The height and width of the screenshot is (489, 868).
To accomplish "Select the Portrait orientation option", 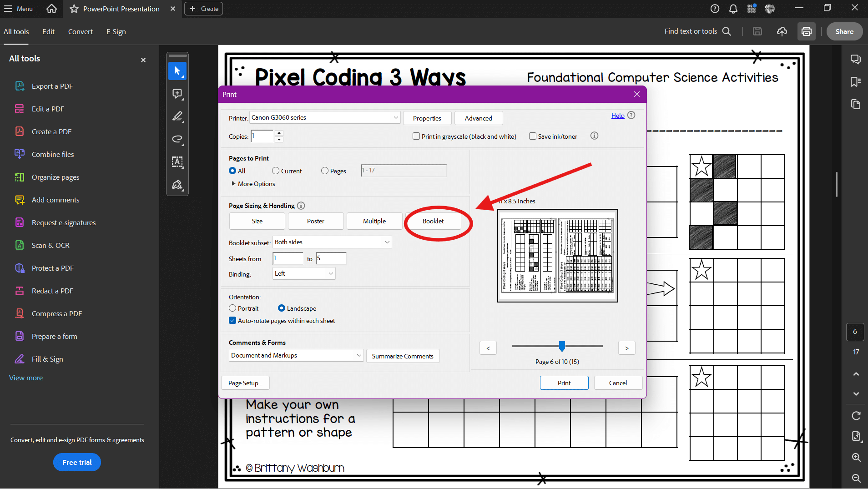I will pos(232,308).
